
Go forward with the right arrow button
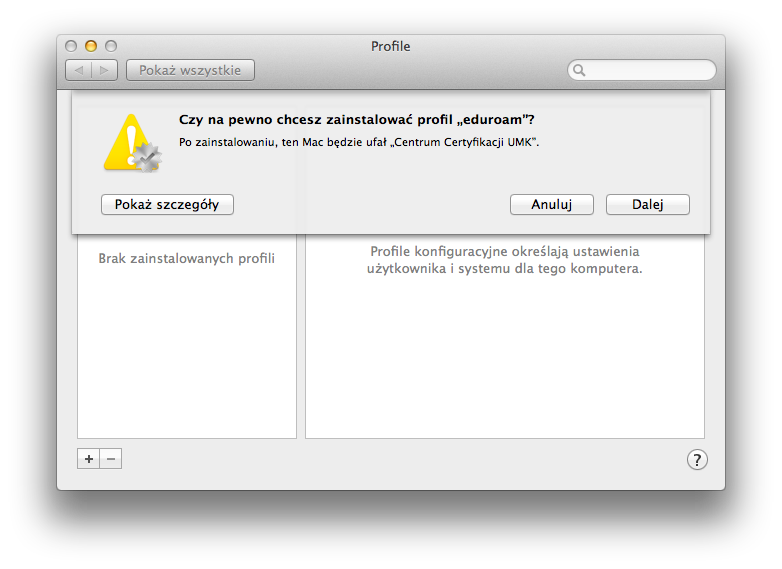coord(105,70)
